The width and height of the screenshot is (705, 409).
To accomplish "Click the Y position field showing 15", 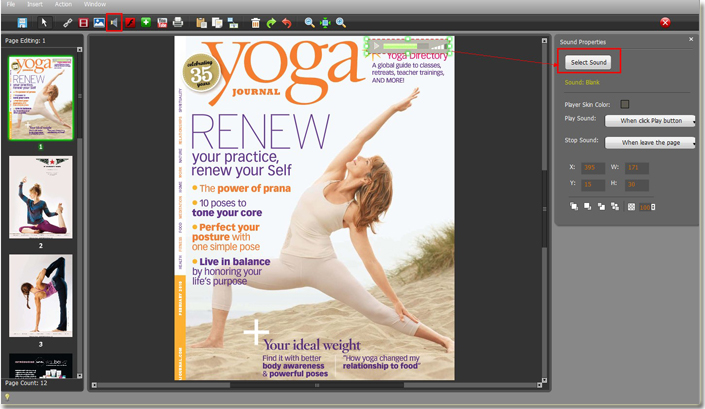I will coord(593,185).
